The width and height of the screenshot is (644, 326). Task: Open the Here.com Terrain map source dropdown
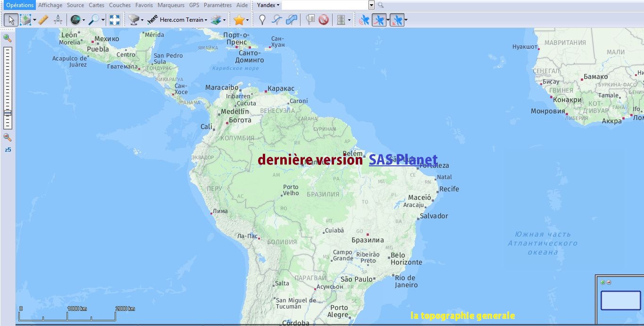click(x=183, y=20)
